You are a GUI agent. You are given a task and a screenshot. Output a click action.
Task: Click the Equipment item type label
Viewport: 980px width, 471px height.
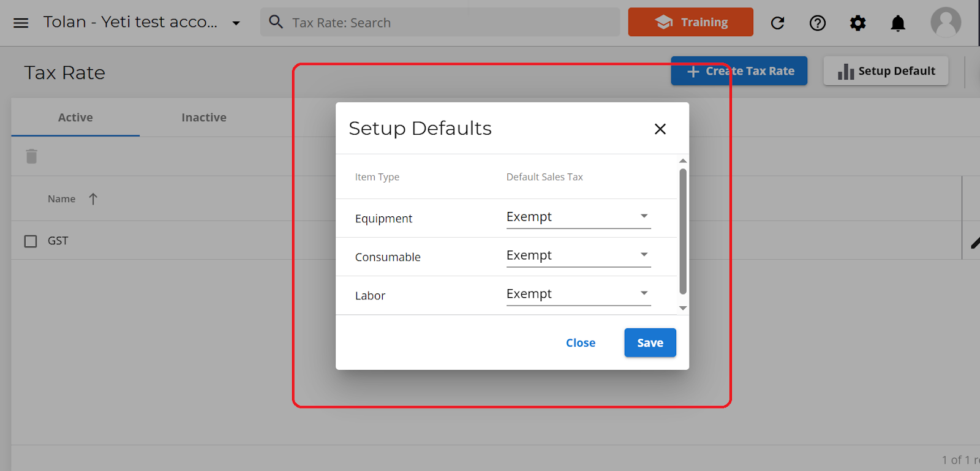383,219
